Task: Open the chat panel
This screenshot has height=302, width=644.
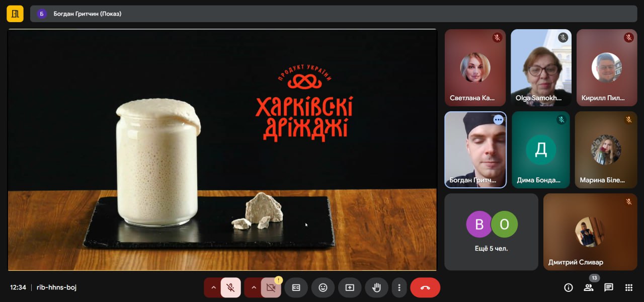Action: click(x=609, y=287)
